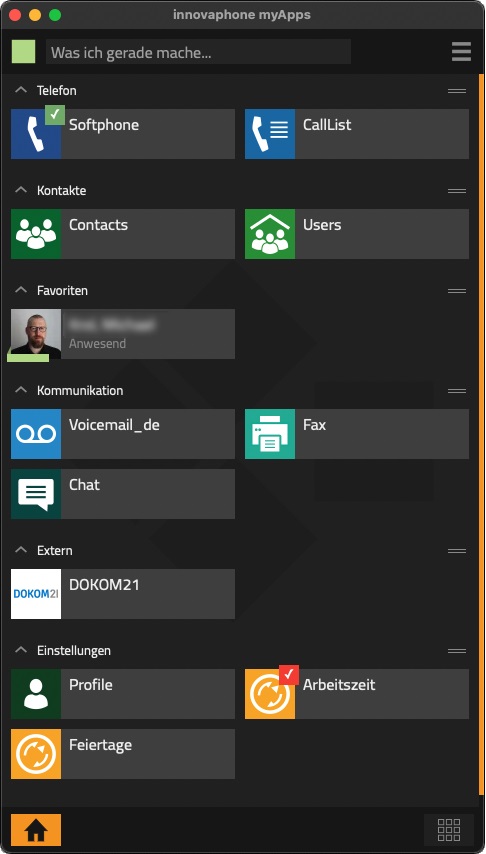Click the Telefon section drag handle

[457, 91]
